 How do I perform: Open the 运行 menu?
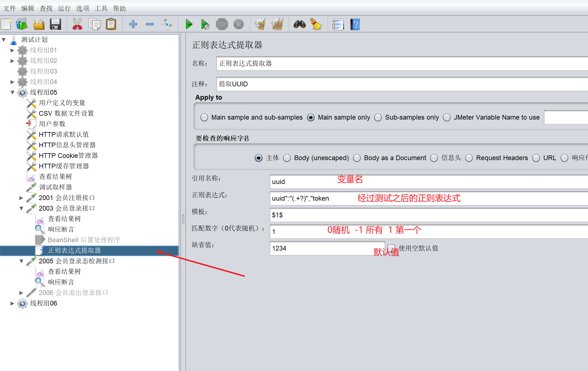(x=64, y=8)
